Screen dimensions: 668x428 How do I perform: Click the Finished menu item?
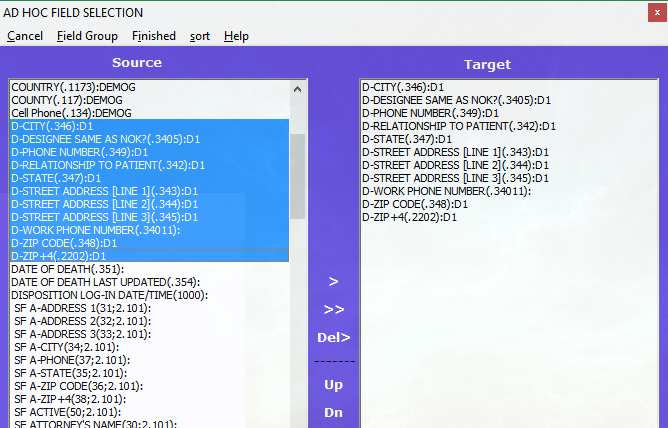[153, 36]
